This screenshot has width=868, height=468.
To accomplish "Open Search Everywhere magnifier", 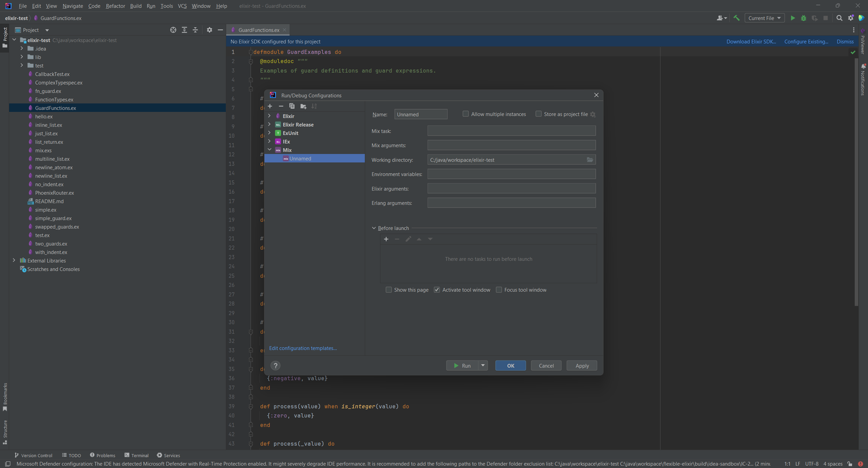I will click(839, 18).
